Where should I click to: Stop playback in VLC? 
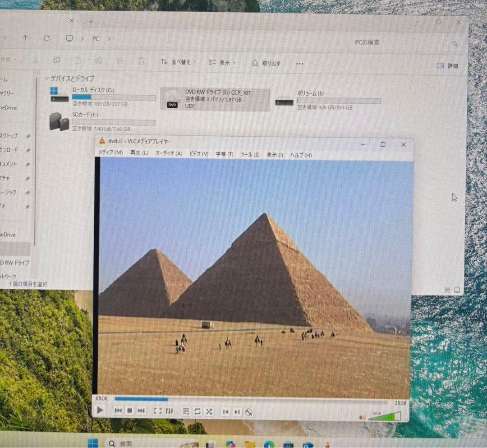(129, 411)
